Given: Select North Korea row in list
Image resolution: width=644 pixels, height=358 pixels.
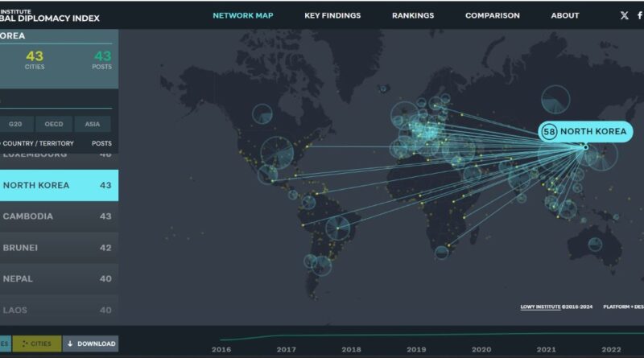Looking at the screenshot, I should pyautogui.click(x=59, y=185).
